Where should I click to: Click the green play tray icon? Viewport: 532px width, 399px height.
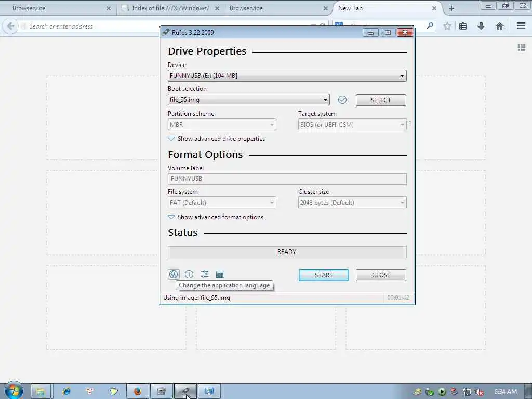point(442,392)
